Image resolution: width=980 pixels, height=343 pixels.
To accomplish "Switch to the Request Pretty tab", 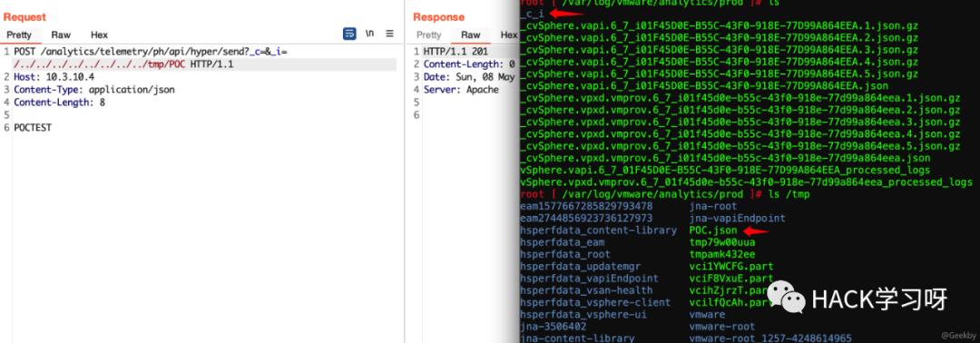I will 19,35.
